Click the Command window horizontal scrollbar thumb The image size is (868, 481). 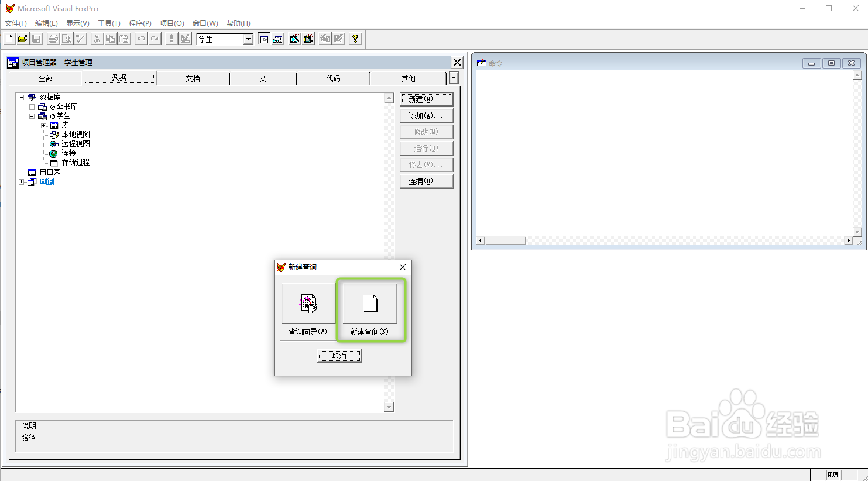point(505,241)
